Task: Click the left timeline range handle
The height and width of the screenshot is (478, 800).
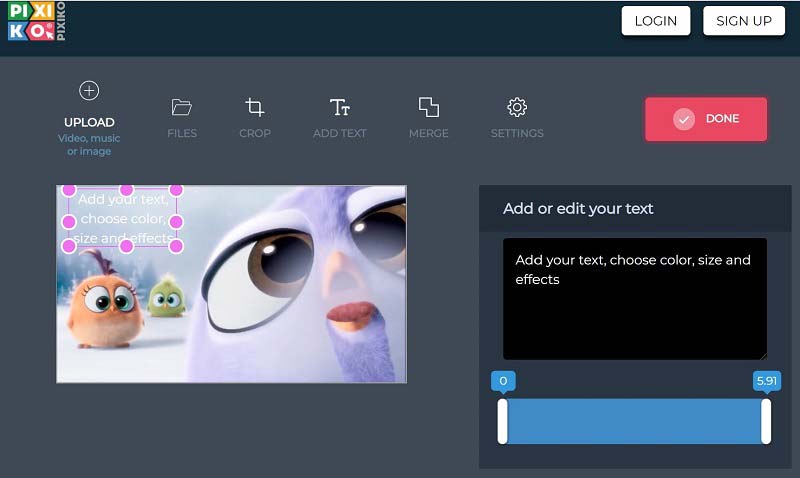Action: point(503,421)
